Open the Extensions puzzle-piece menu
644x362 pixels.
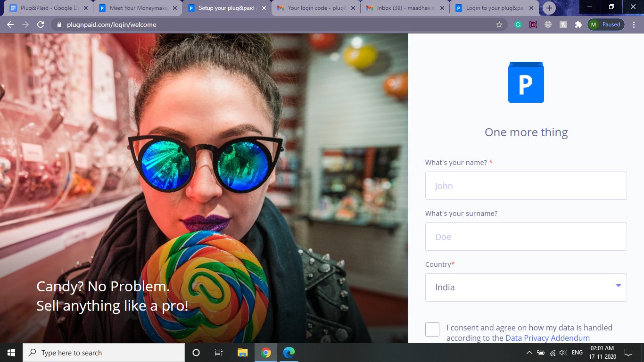point(578,25)
